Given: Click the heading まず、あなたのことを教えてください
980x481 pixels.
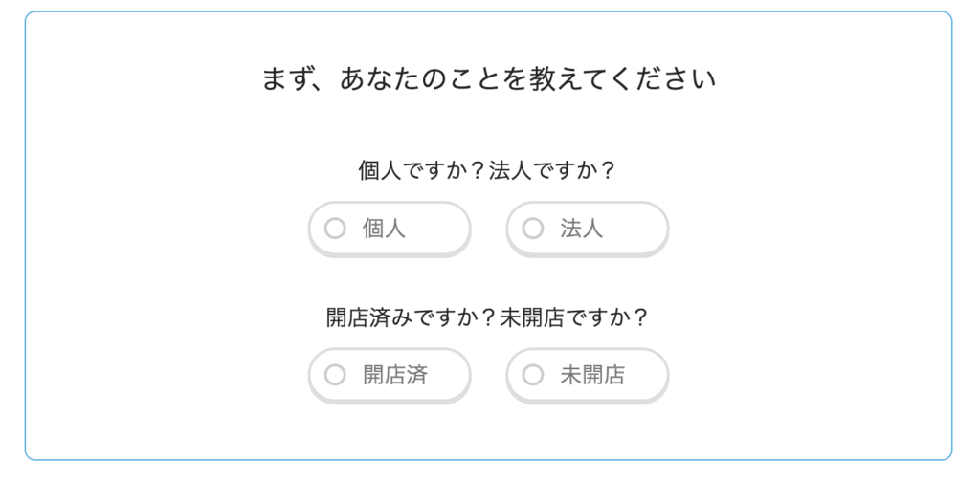Looking at the screenshot, I should click(489, 78).
